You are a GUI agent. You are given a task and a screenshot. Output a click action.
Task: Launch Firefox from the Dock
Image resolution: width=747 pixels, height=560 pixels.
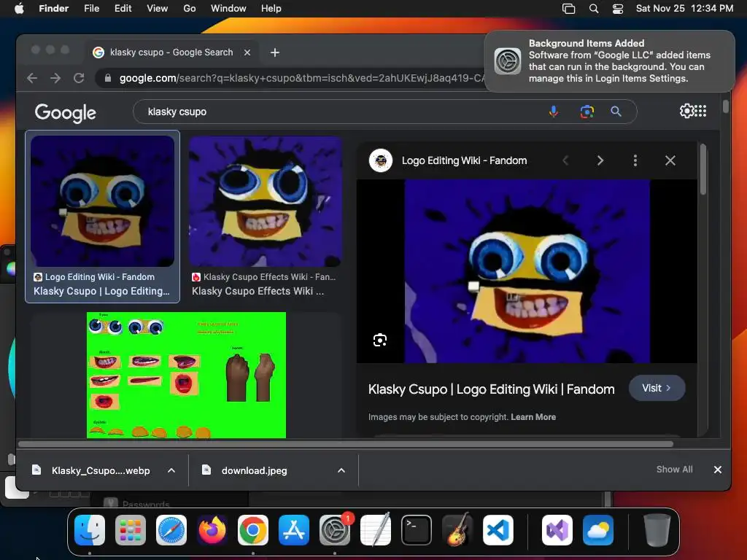point(212,530)
